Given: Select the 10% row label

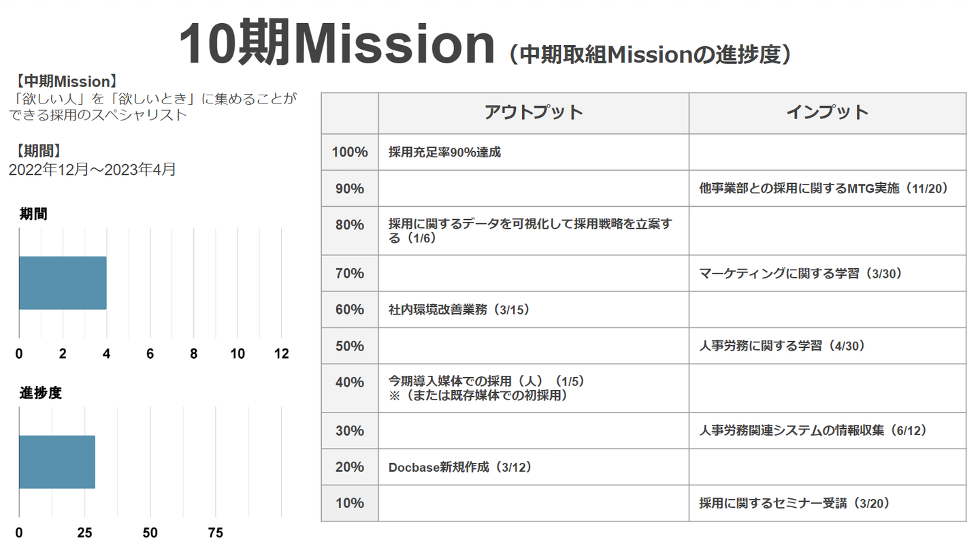Looking at the screenshot, I should click(350, 504).
